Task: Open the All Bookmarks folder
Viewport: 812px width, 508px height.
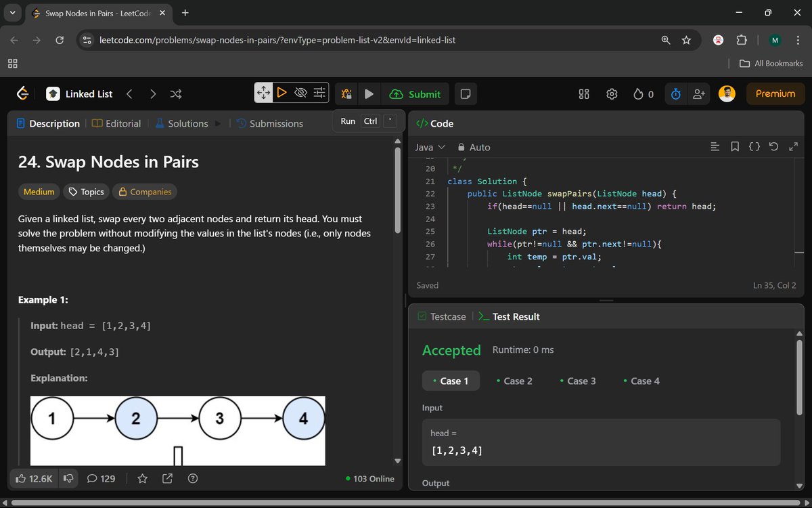Action: pos(771,63)
